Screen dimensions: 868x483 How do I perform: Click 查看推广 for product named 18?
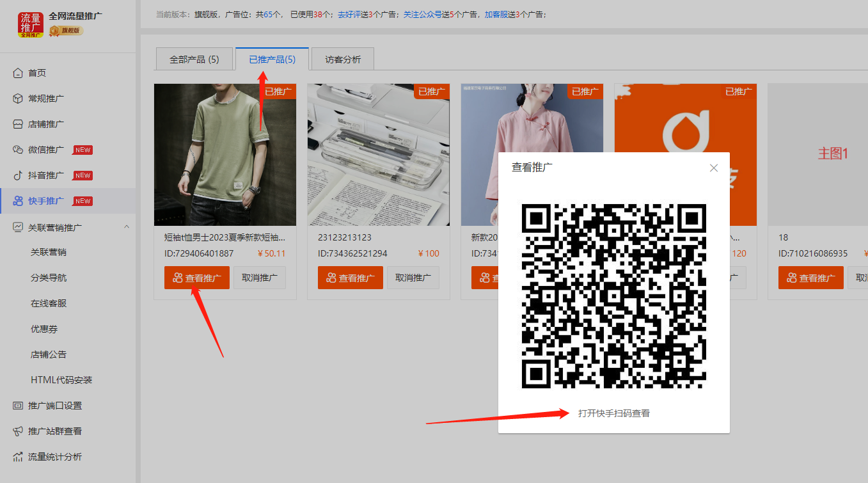811,278
